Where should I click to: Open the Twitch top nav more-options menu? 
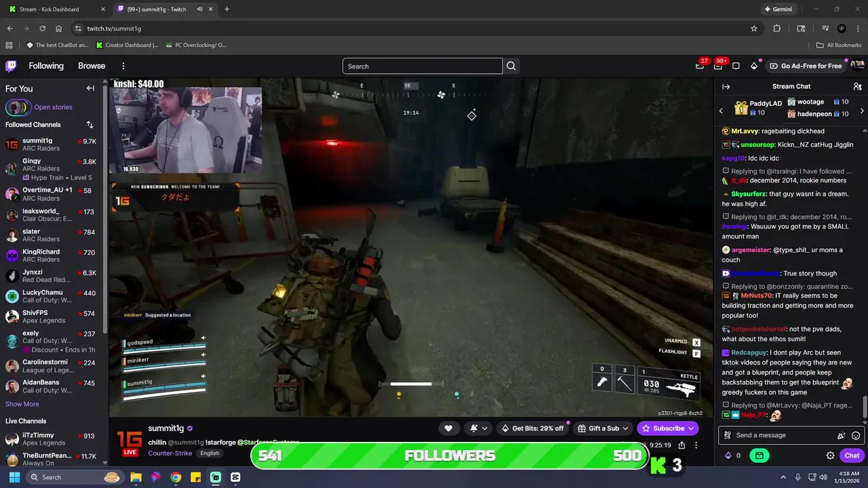[x=123, y=66]
